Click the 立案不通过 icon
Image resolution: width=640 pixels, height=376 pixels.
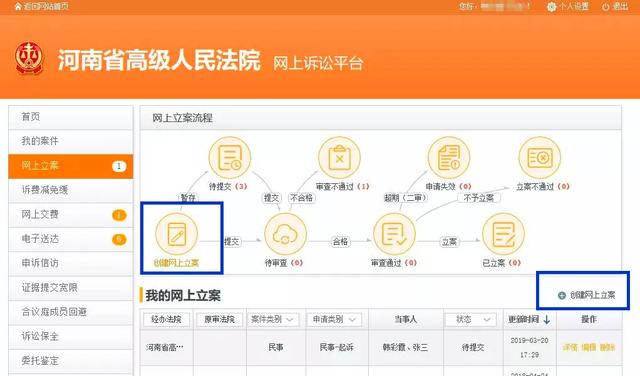(x=540, y=158)
